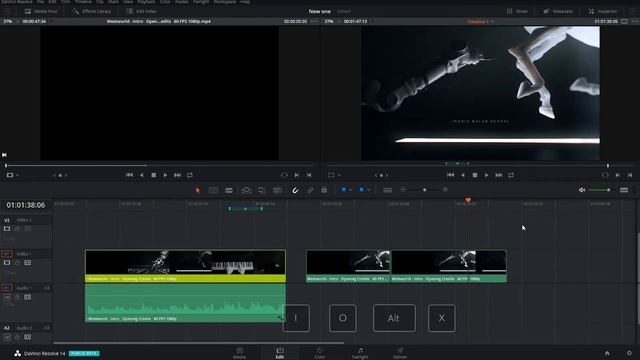Switch to the Fairlight page tab
This screenshot has height=360, width=640.
[360, 353]
